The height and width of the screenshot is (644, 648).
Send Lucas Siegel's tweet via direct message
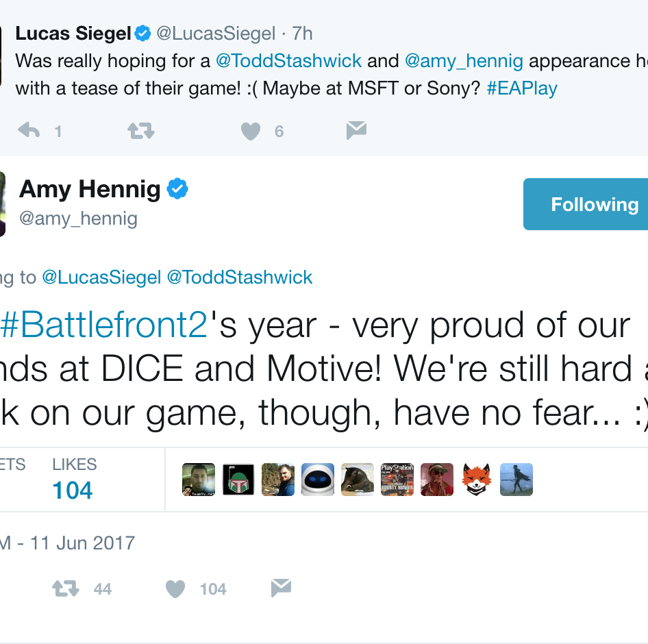[x=356, y=130]
